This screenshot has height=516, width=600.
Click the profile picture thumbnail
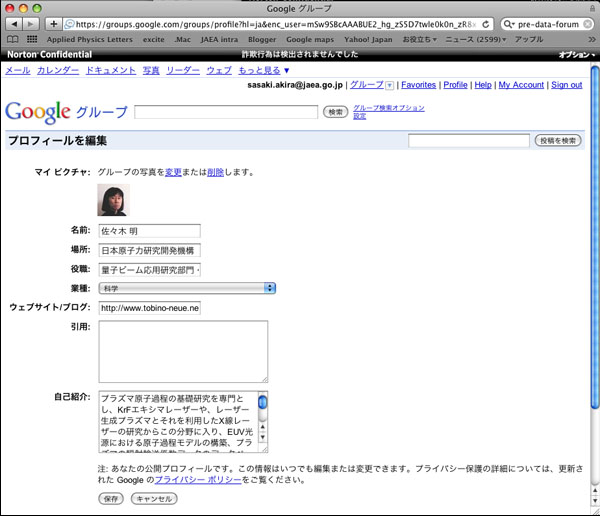tap(114, 200)
